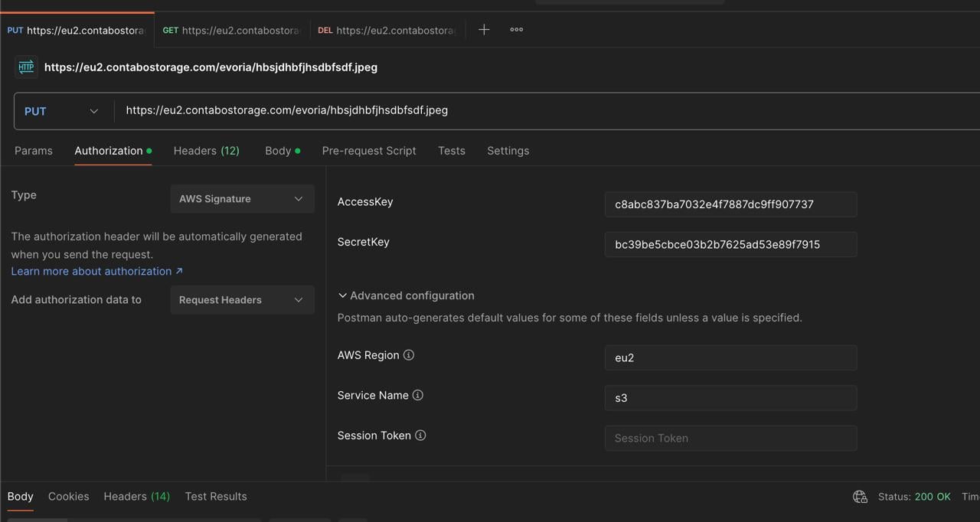Screen dimensions: 980x522
Task: Switch to the GET request tab
Action: [232, 31]
